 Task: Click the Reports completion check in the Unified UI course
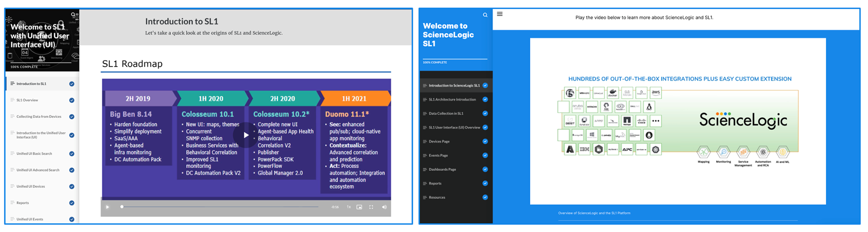71,203
